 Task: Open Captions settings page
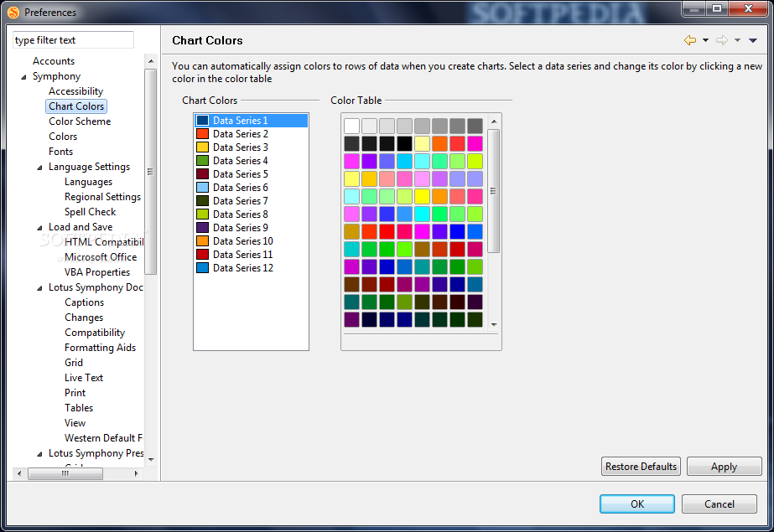[85, 302]
